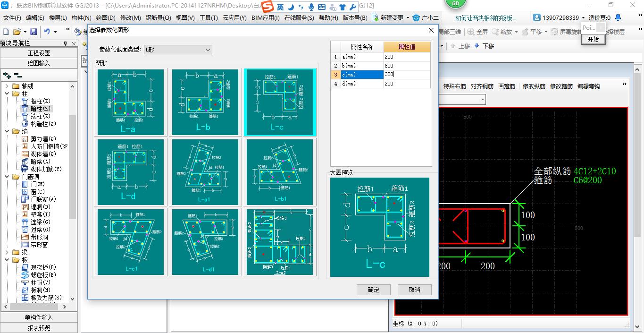Open the 编辑(E) menu
The height and width of the screenshot is (333, 644).
(x=35, y=18)
